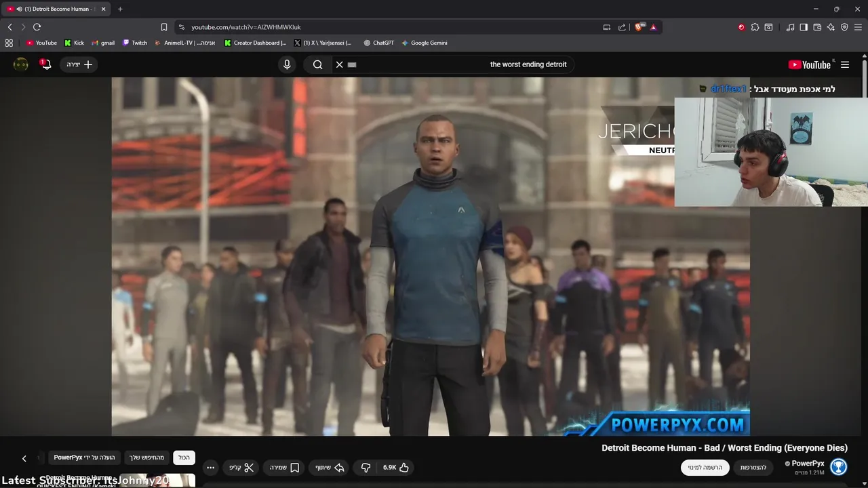
Task: Click the site settings icon in address bar
Action: tap(181, 27)
